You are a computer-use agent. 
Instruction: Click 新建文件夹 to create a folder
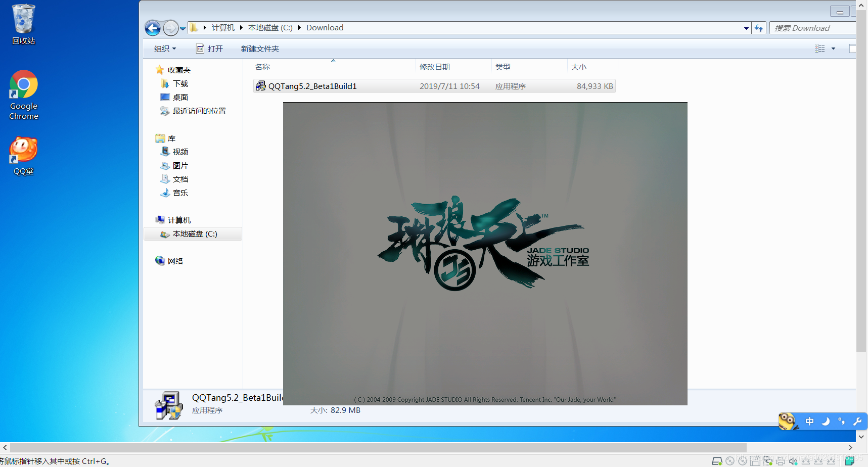260,49
